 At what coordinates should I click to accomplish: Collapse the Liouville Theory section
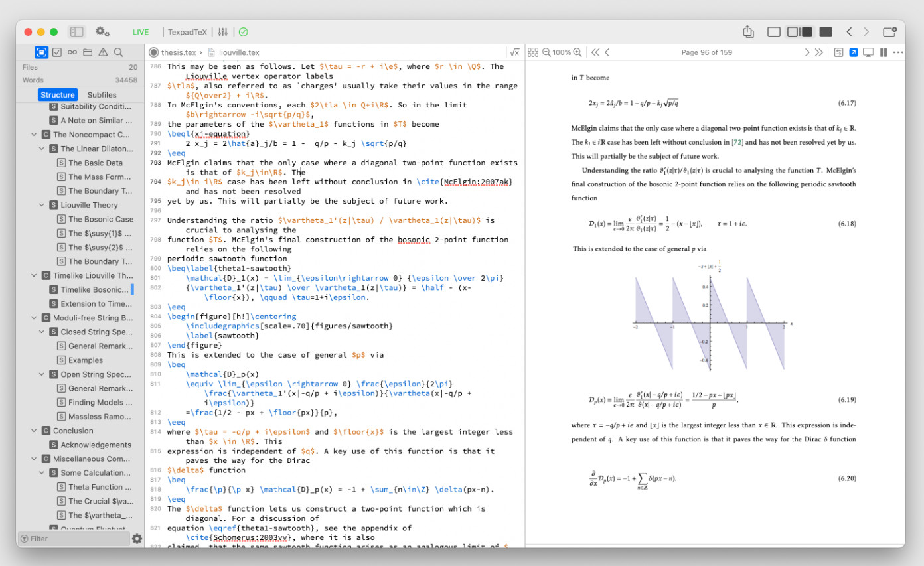click(42, 205)
